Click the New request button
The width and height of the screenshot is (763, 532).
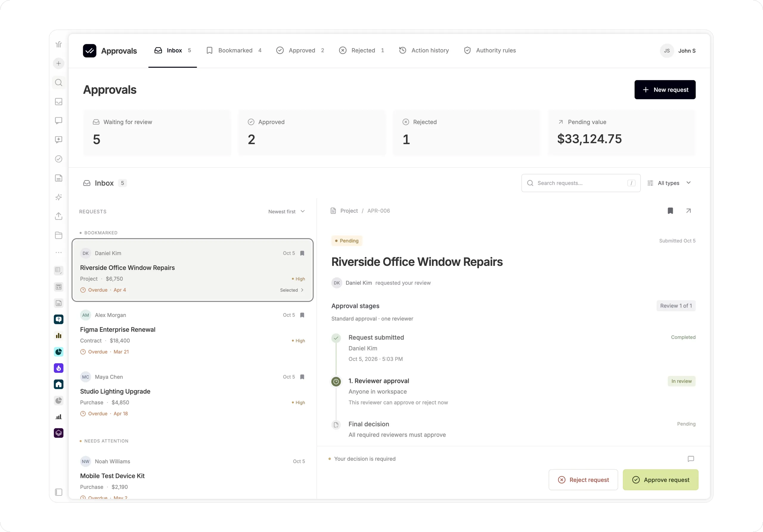[665, 90]
